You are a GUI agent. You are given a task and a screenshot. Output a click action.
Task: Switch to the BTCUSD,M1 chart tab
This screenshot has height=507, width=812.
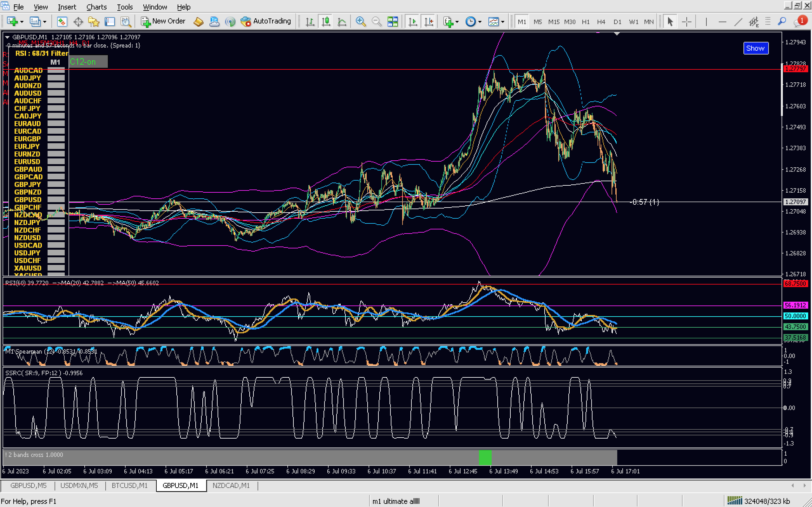(129, 485)
